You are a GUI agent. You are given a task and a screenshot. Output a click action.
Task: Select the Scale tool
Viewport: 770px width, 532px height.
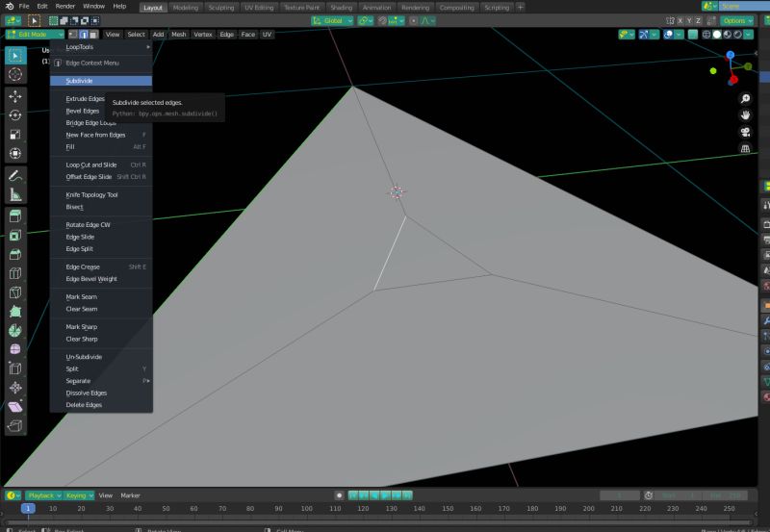pos(15,135)
